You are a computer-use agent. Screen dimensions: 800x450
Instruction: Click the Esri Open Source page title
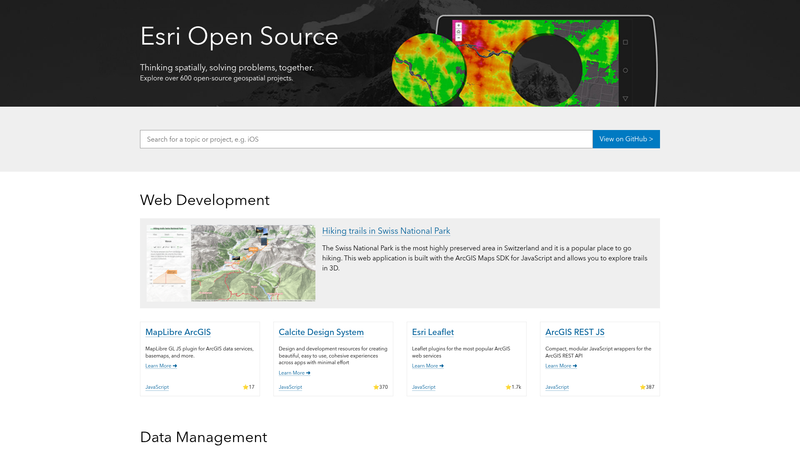point(239,37)
